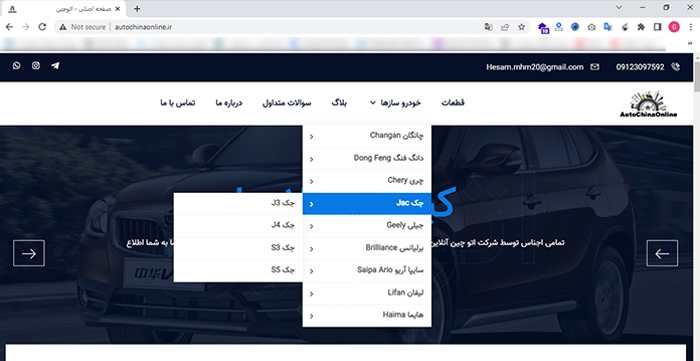Select the Brilliance menu entry
The image size is (700, 361).
[367, 248]
